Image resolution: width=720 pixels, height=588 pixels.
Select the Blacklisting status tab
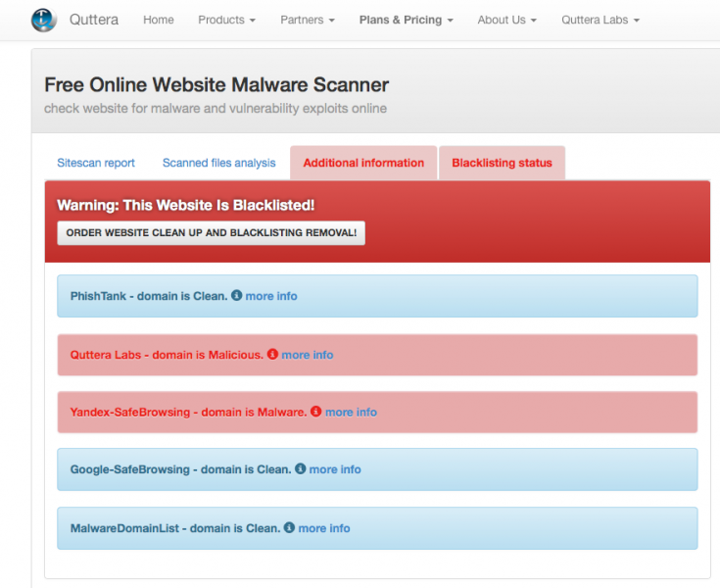(x=502, y=163)
